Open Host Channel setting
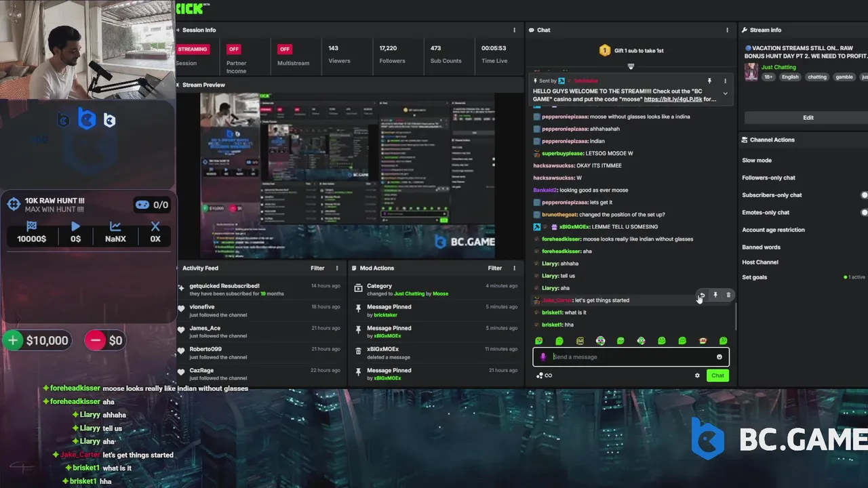 click(760, 262)
